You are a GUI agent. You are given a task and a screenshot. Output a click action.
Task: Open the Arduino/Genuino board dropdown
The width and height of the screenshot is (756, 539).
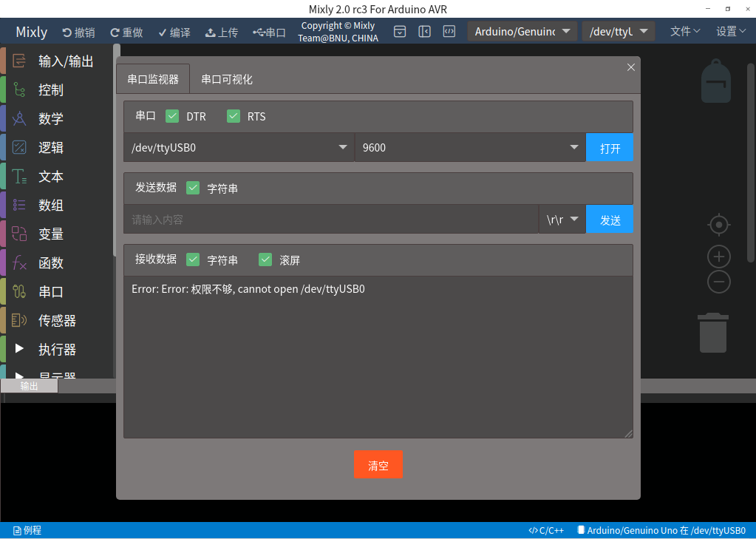(x=522, y=32)
